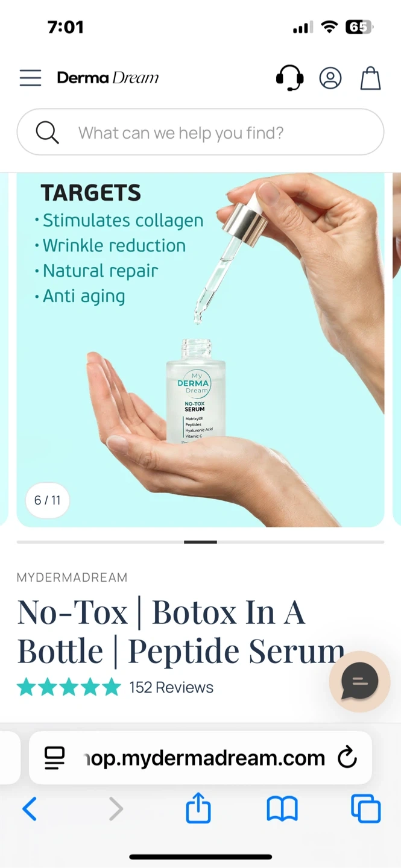Image resolution: width=401 pixels, height=868 pixels.
Task: Select the image carousel progress bar
Action: [200, 542]
